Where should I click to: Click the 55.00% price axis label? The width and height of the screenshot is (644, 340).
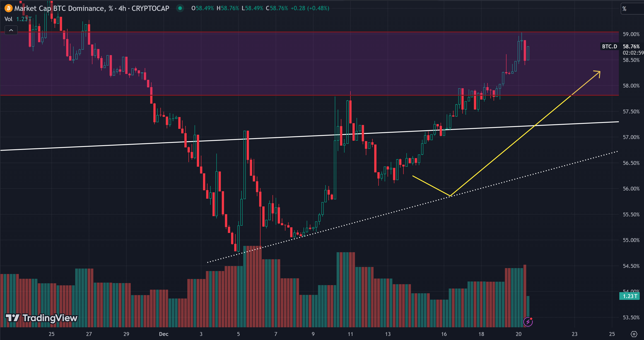click(x=631, y=240)
